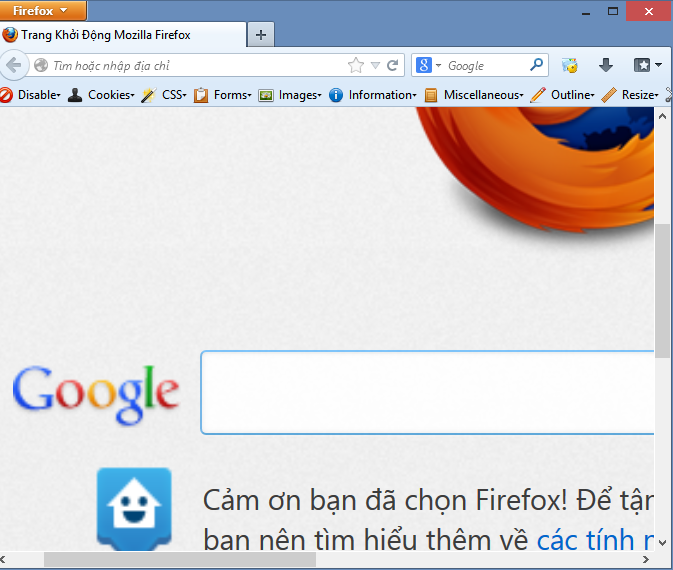
Task: Maximize the Firefox window
Action: tap(613, 11)
